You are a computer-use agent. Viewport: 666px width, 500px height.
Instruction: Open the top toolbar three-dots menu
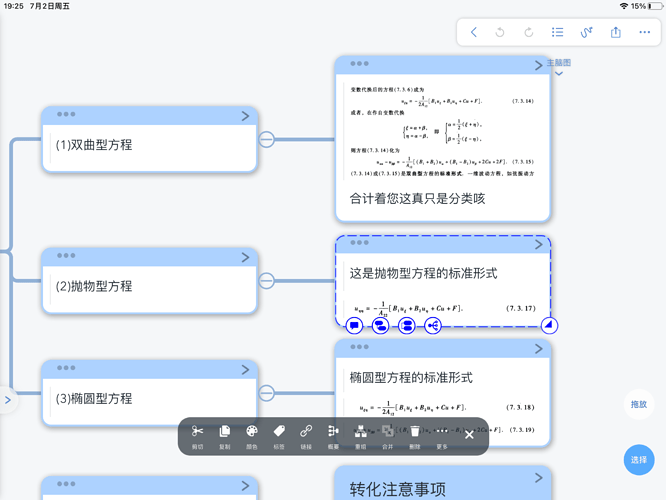click(x=644, y=32)
